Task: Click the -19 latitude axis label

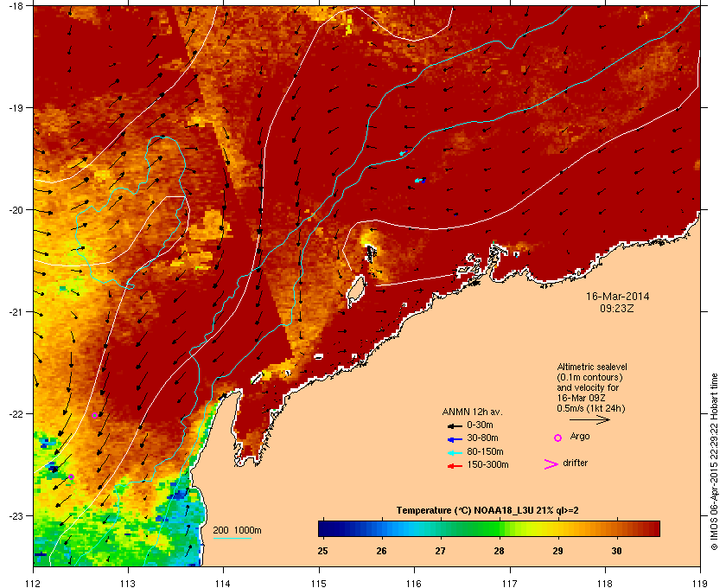Action: (16, 108)
